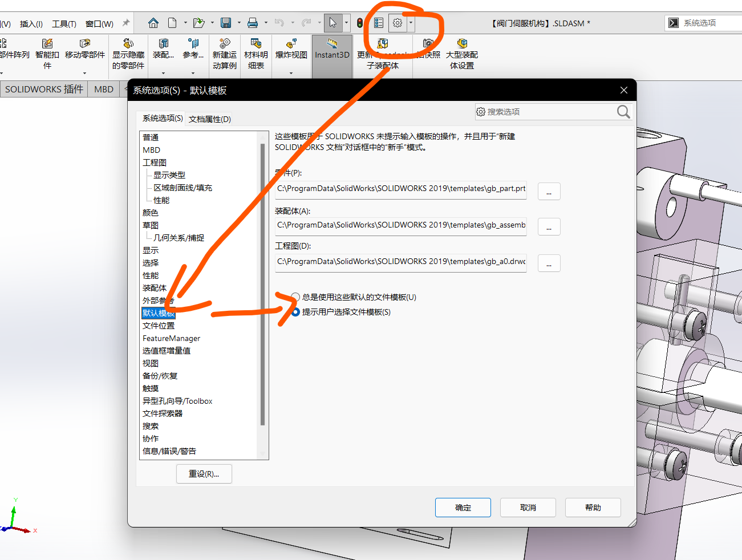Pin the menu bar with pushpin icon
This screenshot has width=742, height=560.
pyautogui.click(x=126, y=23)
